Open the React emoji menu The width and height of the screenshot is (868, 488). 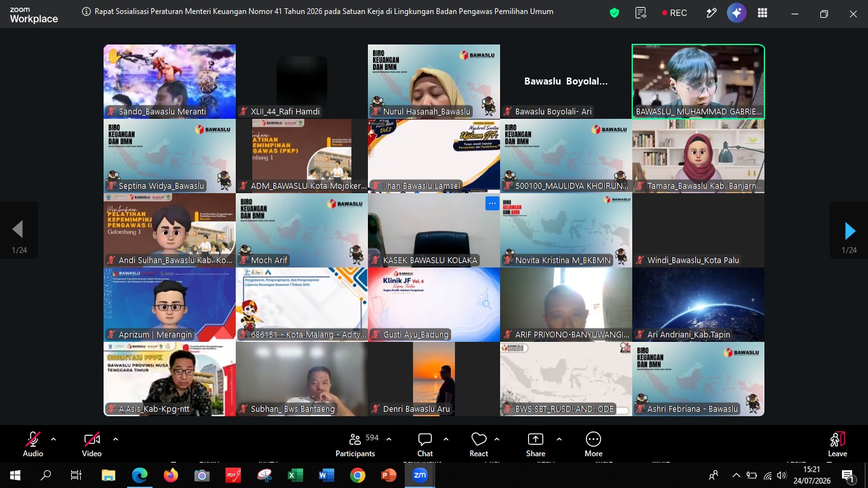coord(478,444)
